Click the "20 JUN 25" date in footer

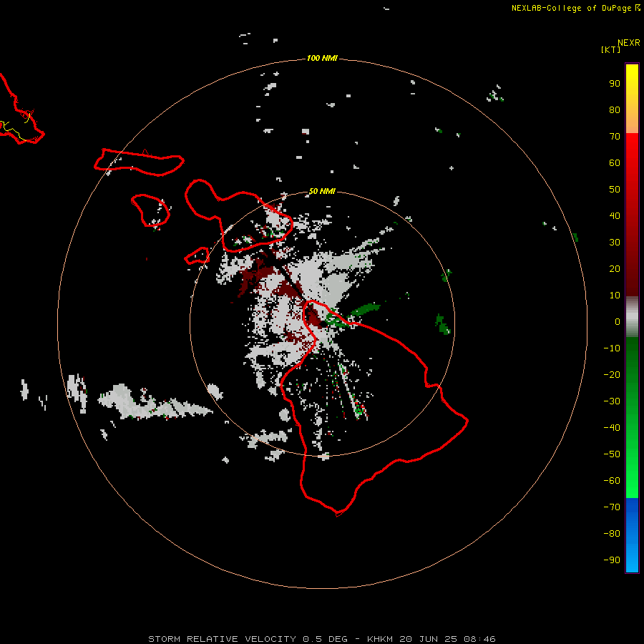(x=428, y=639)
